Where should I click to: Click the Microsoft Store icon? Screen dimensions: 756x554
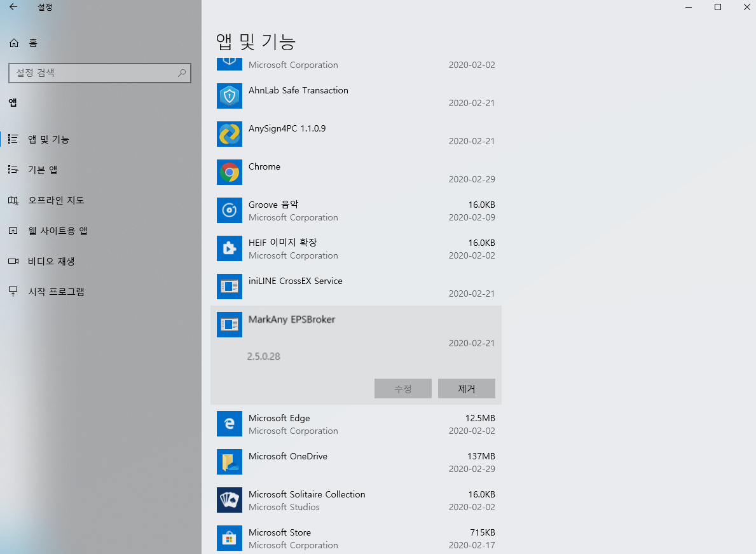coord(230,537)
